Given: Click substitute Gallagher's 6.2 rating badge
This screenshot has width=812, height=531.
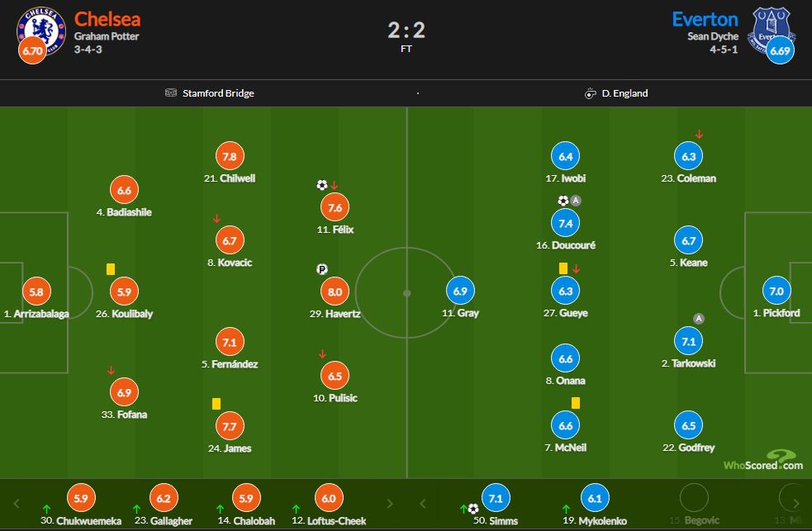Looking at the screenshot, I should [164, 499].
